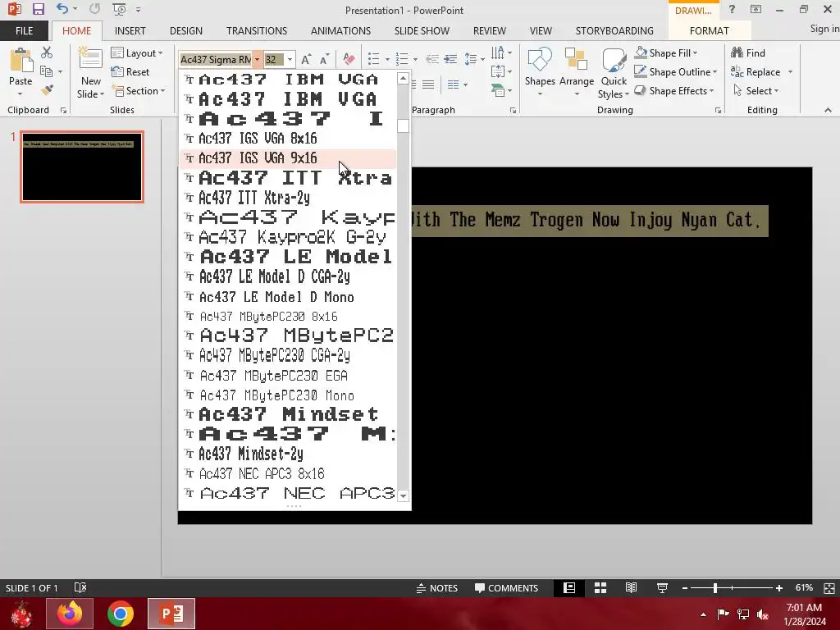Click Sign in link
This screenshot has width=840, height=630.
[x=824, y=29]
